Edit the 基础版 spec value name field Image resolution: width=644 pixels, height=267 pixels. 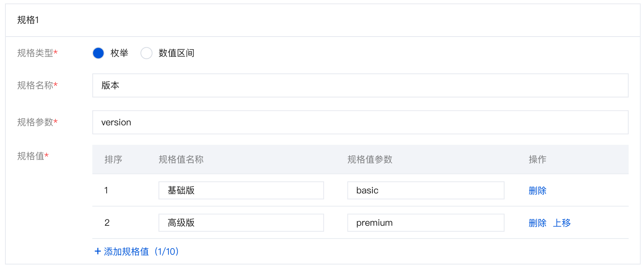coord(241,190)
